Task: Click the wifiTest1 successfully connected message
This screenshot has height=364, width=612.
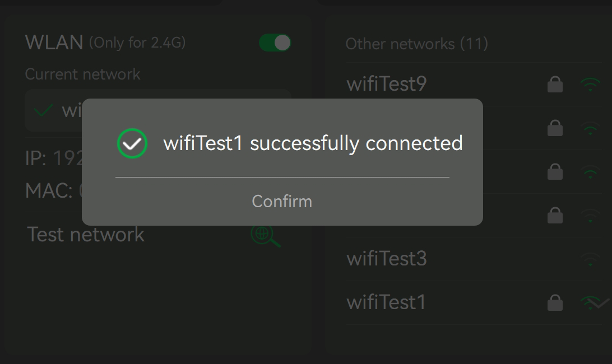Action: 313,143
